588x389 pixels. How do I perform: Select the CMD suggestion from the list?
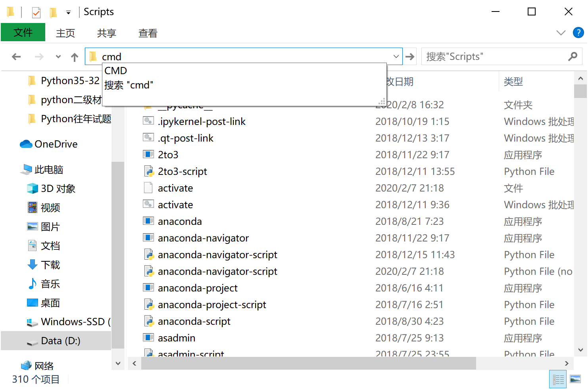coord(115,70)
